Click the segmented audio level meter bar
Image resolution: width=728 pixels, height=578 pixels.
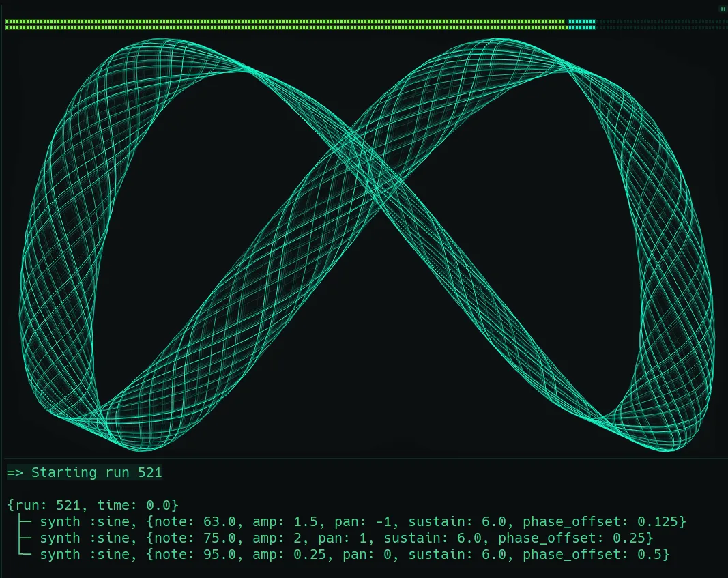[x=366, y=25]
